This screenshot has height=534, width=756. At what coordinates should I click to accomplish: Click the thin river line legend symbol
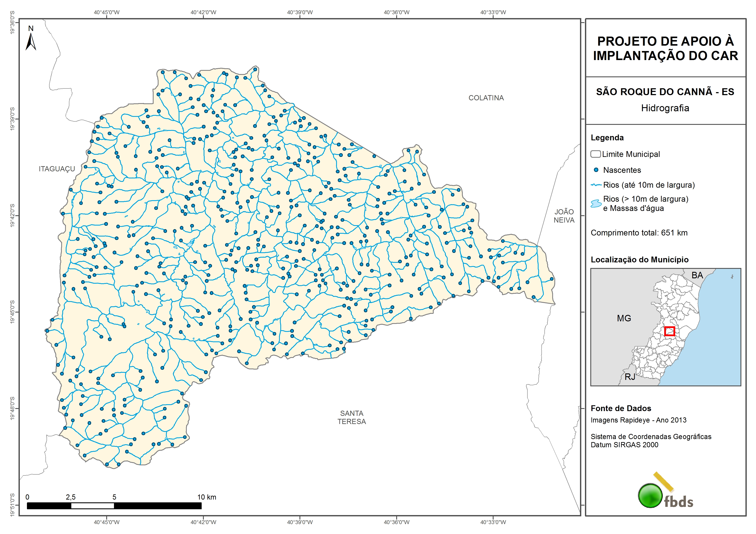click(x=596, y=185)
